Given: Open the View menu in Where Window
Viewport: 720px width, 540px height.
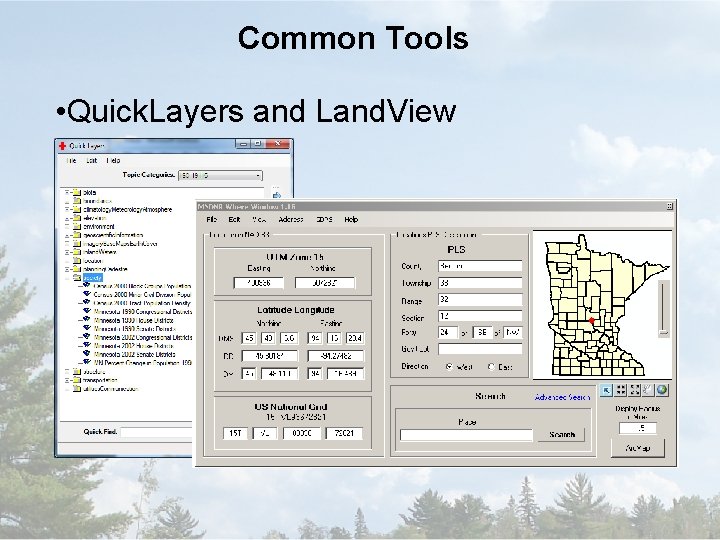Looking at the screenshot, I should pos(259,219).
